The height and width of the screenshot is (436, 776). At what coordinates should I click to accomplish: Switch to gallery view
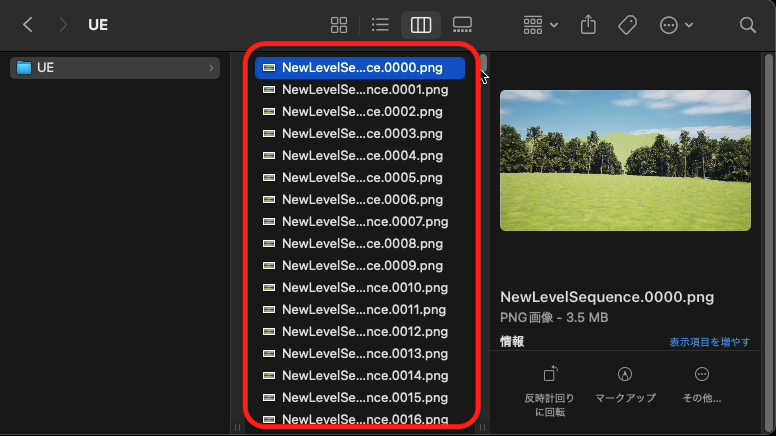(462, 25)
